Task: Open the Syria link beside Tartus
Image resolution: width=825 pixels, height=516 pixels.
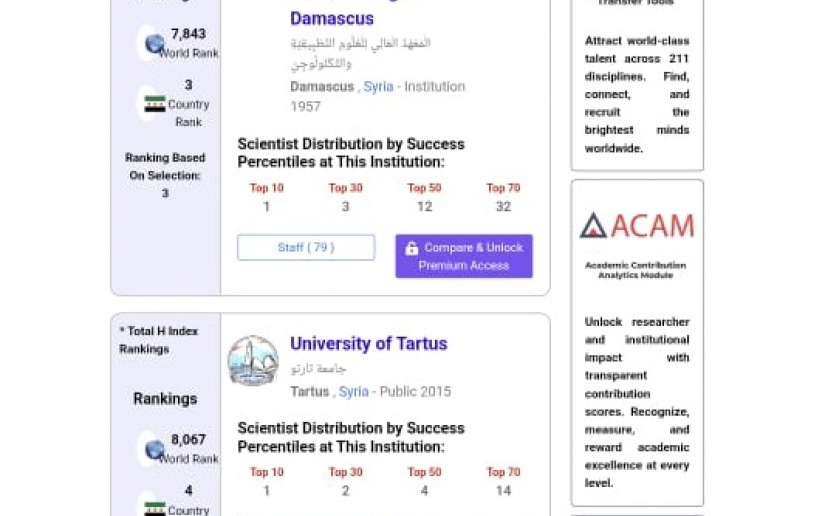Action: 354,391
